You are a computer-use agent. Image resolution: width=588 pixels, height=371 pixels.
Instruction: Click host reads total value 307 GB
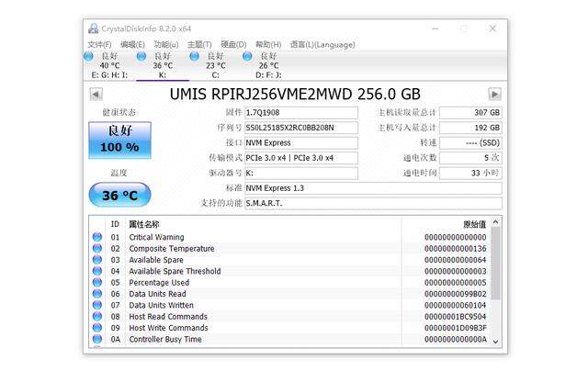(x=470, y=112)
